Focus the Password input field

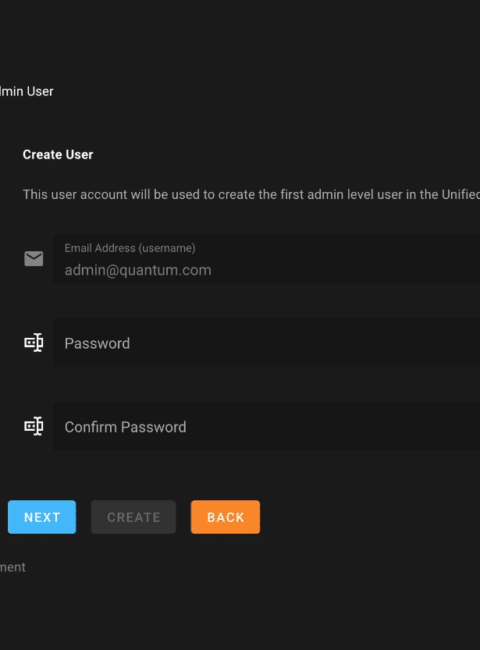[x=267, y=343]
